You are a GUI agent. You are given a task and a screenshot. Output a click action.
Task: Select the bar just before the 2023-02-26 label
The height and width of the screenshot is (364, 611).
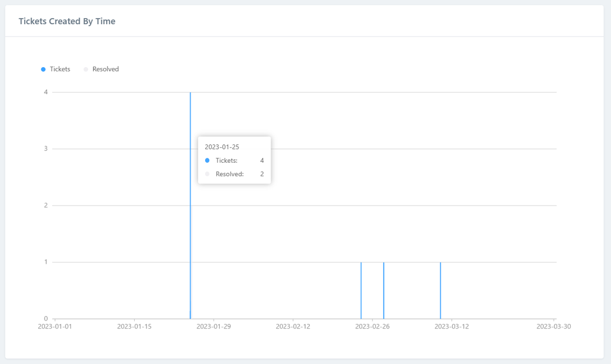coord(361,290)
